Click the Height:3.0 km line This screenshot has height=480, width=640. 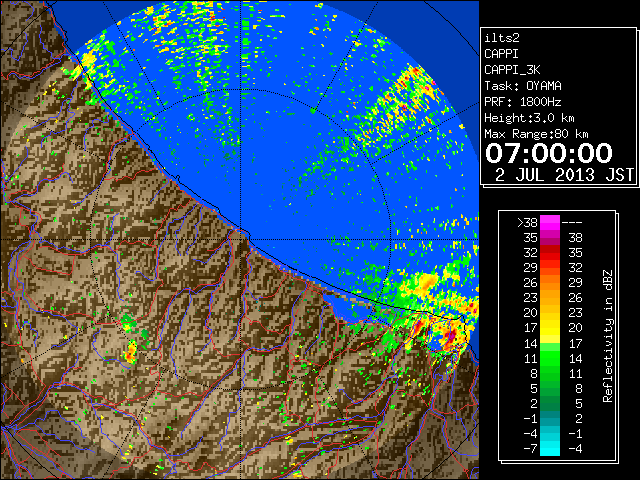point(529,118)
